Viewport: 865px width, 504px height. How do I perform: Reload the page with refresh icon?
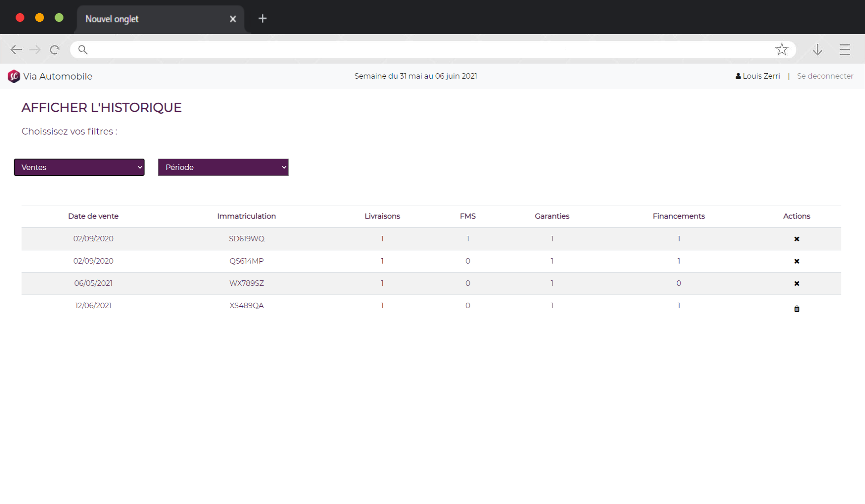(x=55, y=50)
